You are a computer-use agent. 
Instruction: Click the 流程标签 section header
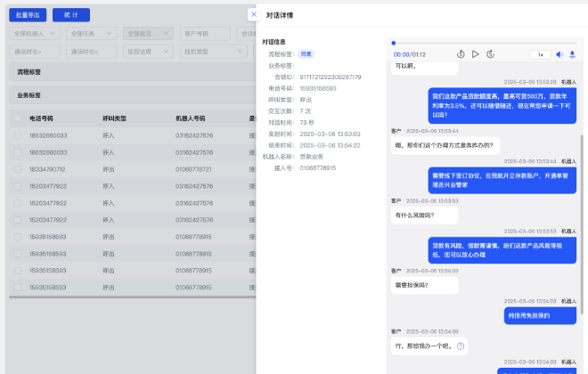click(29, 71)
